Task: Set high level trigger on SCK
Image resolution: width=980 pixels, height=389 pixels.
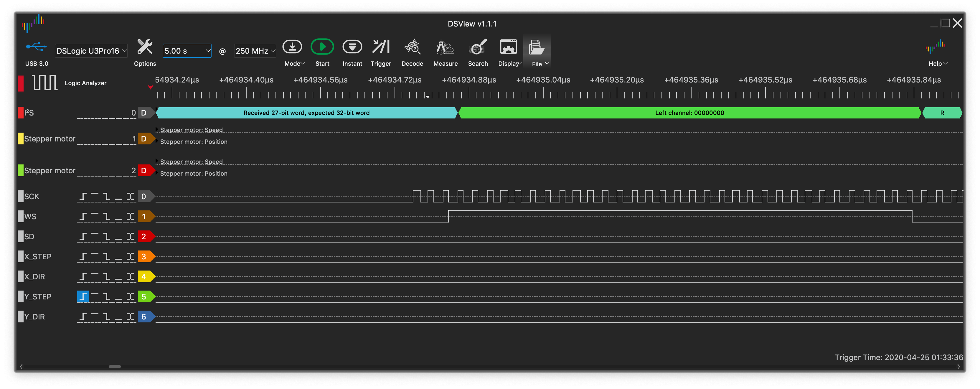Action: 95,196
